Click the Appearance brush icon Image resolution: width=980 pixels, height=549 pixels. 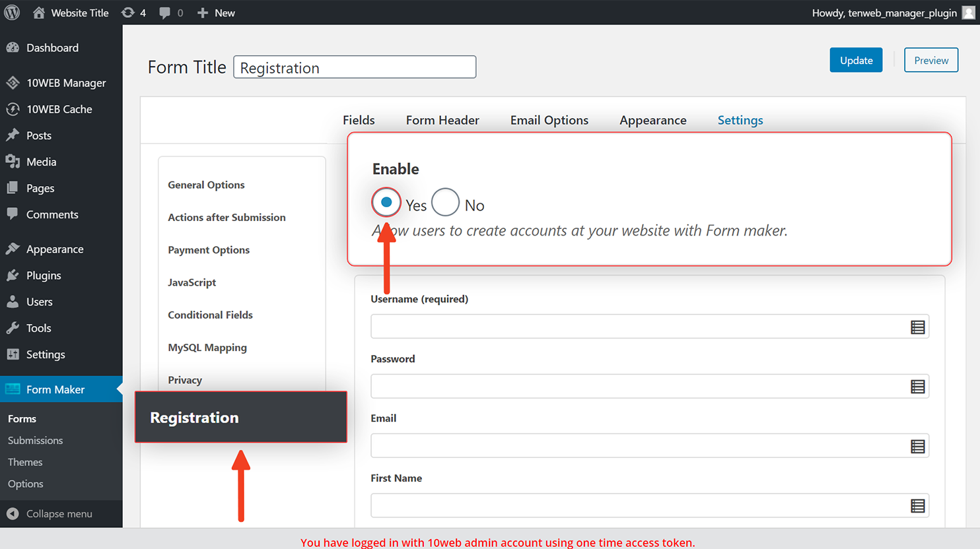[13, 249]
